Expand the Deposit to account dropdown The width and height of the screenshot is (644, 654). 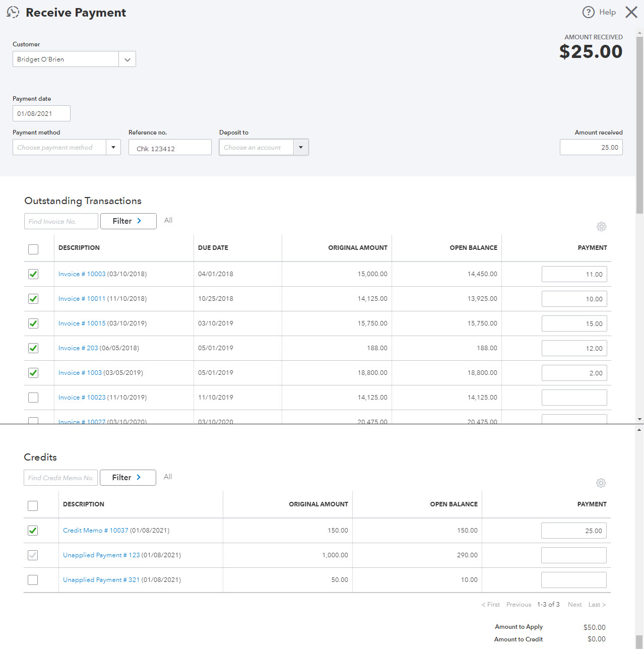(301, 147)
